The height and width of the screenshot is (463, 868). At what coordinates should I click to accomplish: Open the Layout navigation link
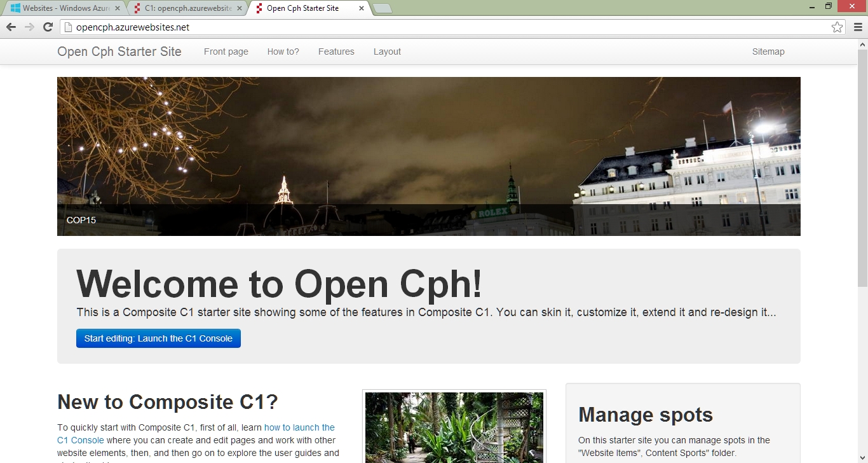pyautogui.click(x=387, y=52)
